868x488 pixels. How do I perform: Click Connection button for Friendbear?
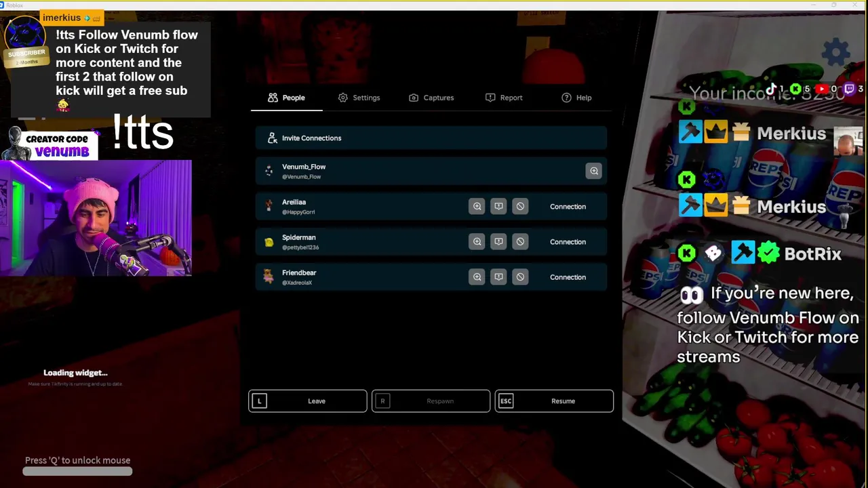[x=568, y=277]
